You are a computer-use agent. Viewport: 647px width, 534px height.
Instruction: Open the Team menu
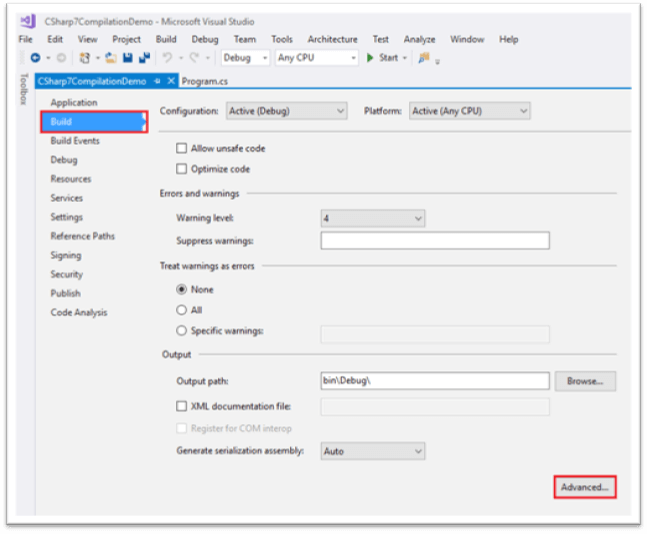click(245, 39)
